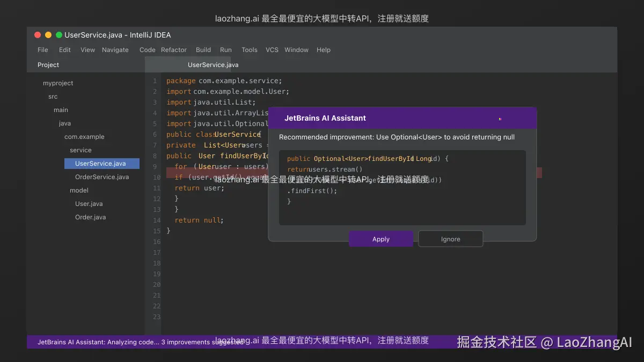Open the VCS menu

pyautogui.click(x=272, y=49)
